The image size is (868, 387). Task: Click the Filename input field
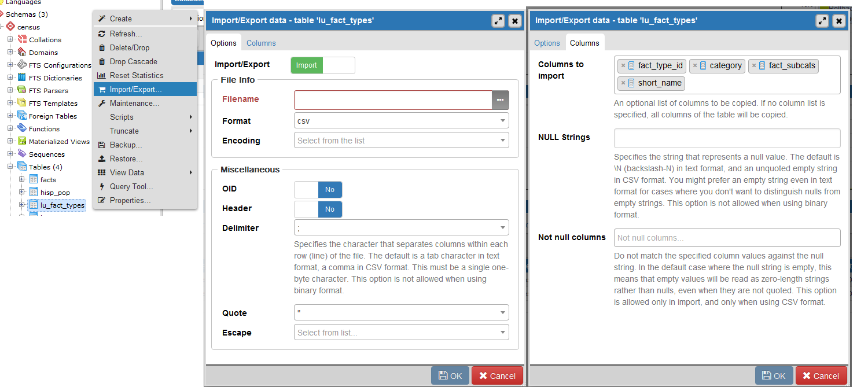tap(393, 100)
